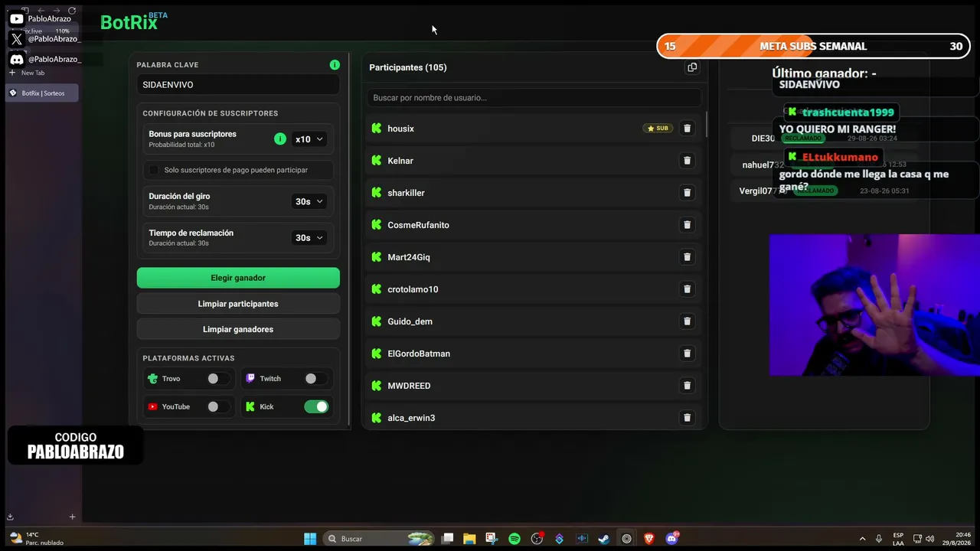980x551 pixels.
Task: Click the Elegir ganador button
Action: (x=238, y=278)
